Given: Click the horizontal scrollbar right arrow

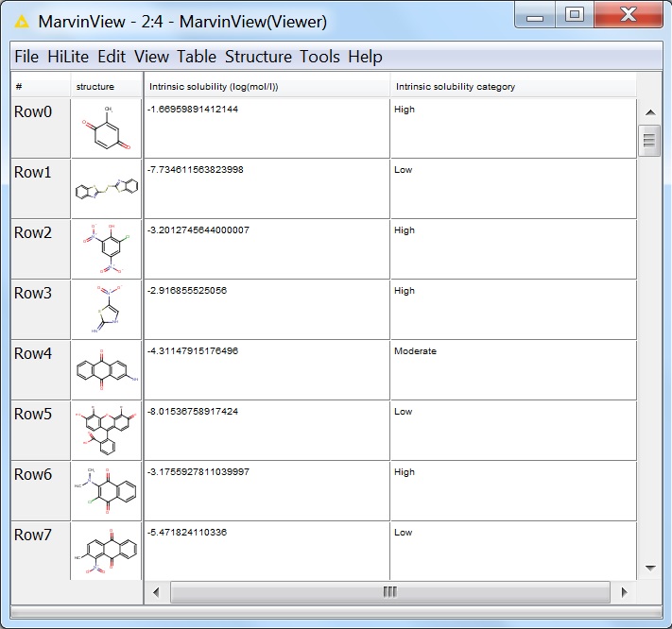Looking at the screenshot, I should point(624,592).
